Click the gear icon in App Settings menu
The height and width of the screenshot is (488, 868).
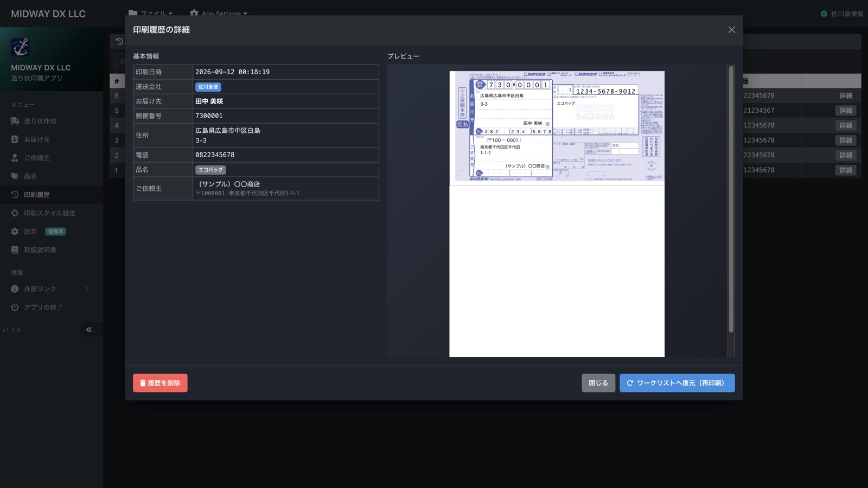pos(194,13)
